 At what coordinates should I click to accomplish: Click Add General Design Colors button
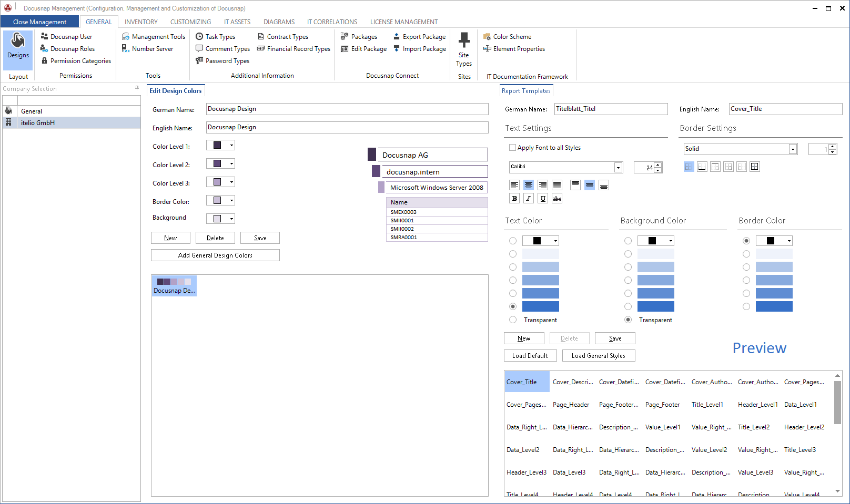(215, 255)
